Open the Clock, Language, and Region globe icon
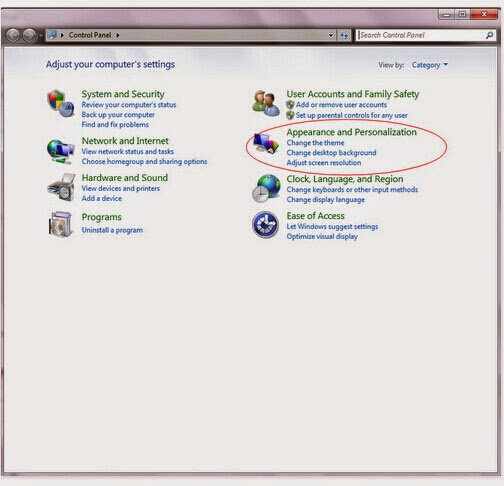The height and width of the screenshot is (486, 504). 266,188
